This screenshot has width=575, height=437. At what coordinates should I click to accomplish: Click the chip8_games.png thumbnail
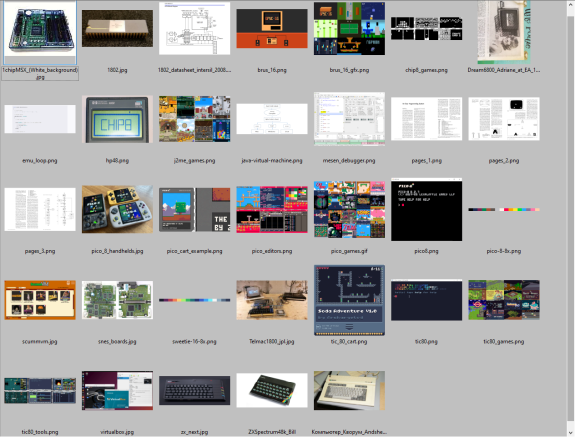[426, 28]
